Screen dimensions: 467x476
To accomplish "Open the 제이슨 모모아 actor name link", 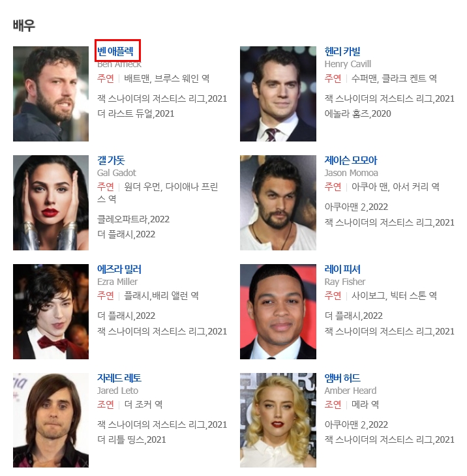I will (351, 160).
